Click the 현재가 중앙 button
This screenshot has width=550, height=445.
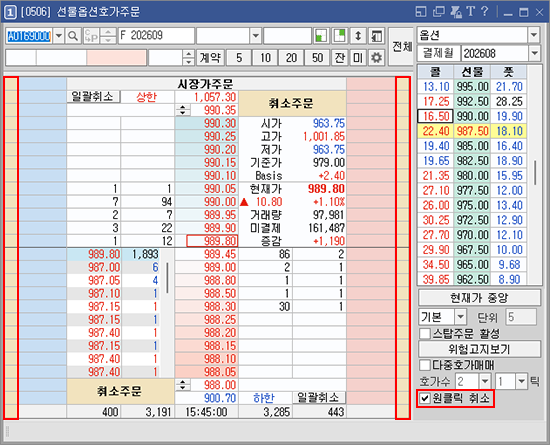[479, 298]
